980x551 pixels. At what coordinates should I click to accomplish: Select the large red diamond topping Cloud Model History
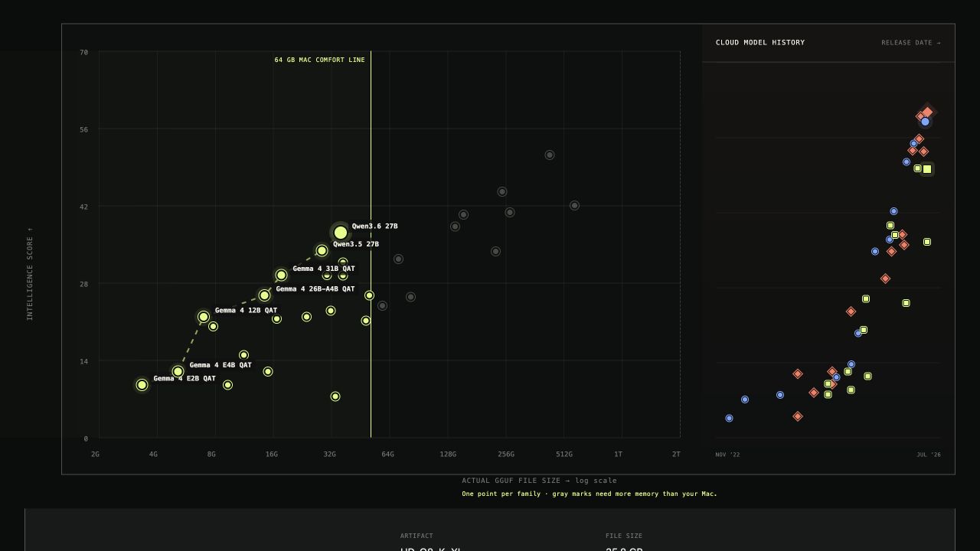pyautogui.click(x=928, y=112)
